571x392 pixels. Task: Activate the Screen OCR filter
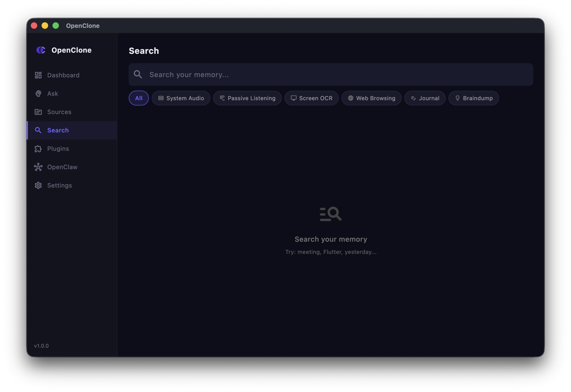pos(311,98)
